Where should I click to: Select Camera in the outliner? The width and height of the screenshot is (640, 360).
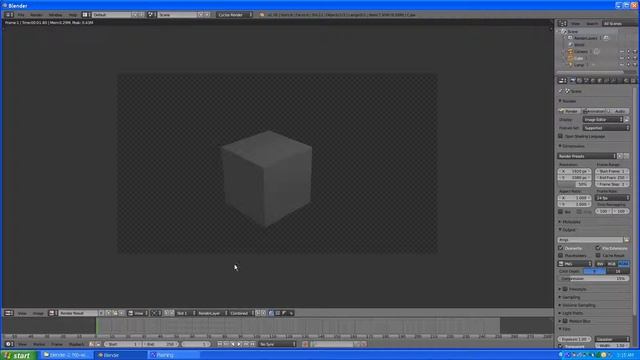581,51
